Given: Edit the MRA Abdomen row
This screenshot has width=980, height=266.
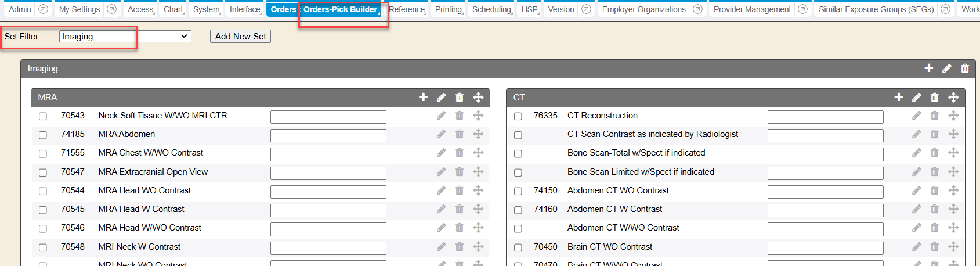Looking at the screenshot, I should (x=441, y=134).
